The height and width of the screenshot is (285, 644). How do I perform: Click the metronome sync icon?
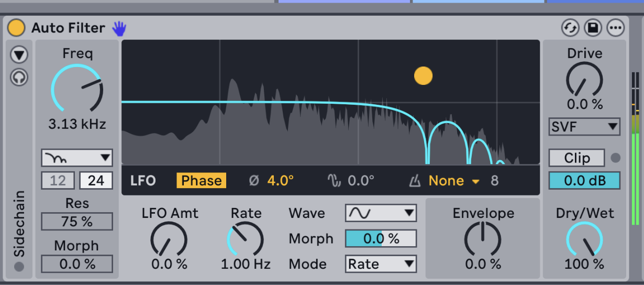(415, 181)
